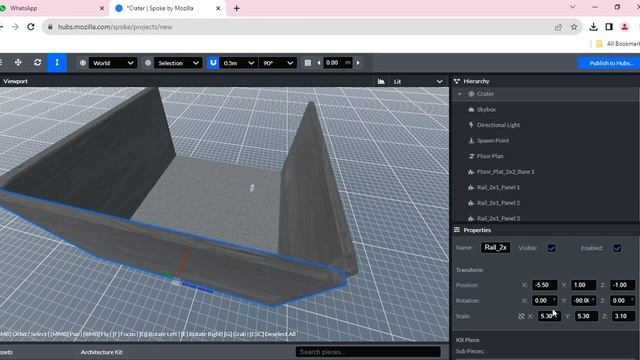Select Rail_2x1_Panel 1 in hierarchy

tap(498, 187)
